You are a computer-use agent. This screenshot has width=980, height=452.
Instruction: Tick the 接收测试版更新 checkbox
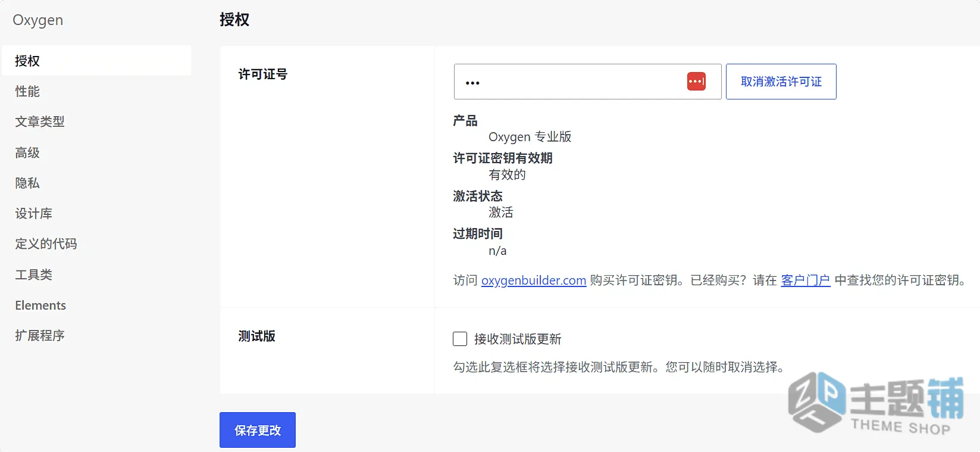460,339
